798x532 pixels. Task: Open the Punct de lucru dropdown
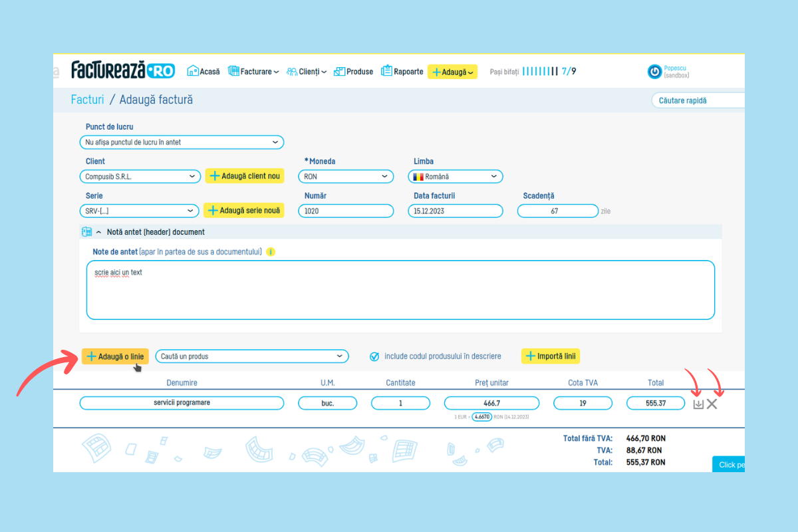[181, 142]
